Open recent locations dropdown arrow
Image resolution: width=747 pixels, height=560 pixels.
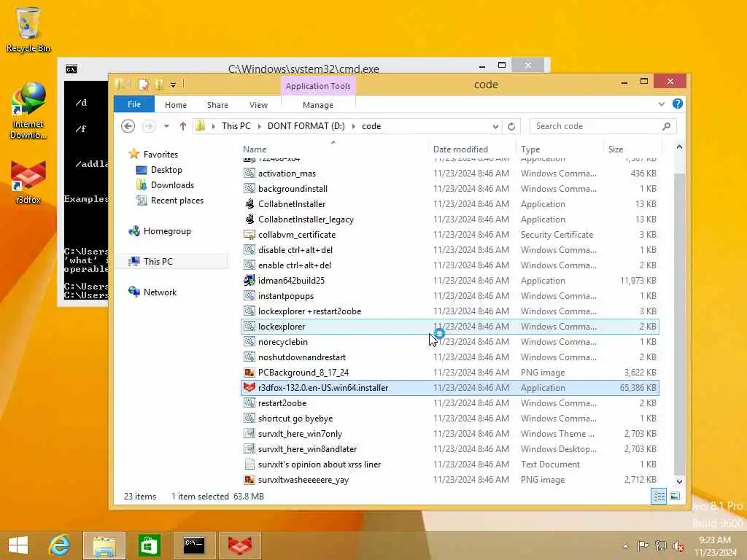166,126
